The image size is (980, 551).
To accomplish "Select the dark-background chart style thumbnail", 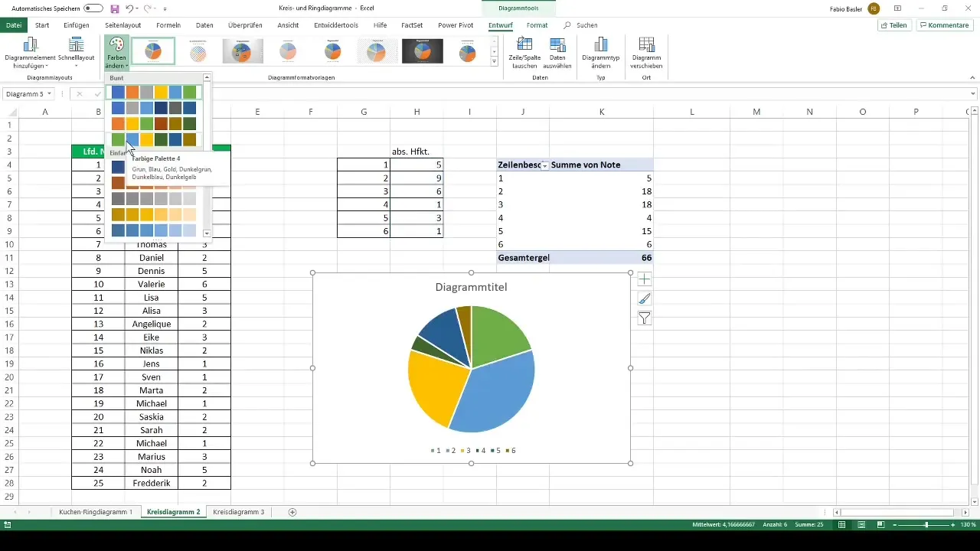I will click(423, 51).
